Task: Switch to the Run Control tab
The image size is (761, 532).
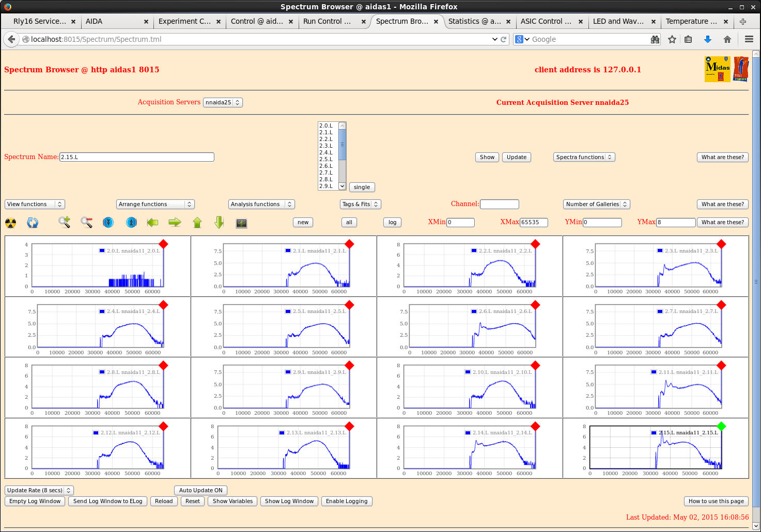Action: click(x=327, y=21)
